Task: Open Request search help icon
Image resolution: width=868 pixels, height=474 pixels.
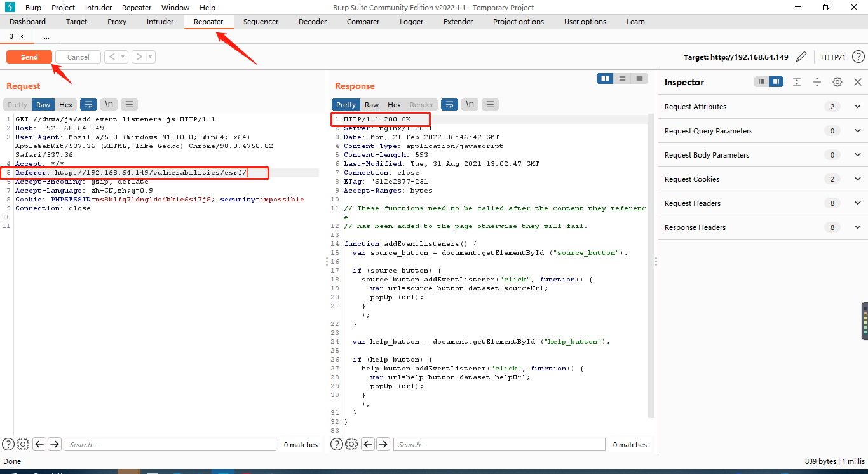Action: 8,444
